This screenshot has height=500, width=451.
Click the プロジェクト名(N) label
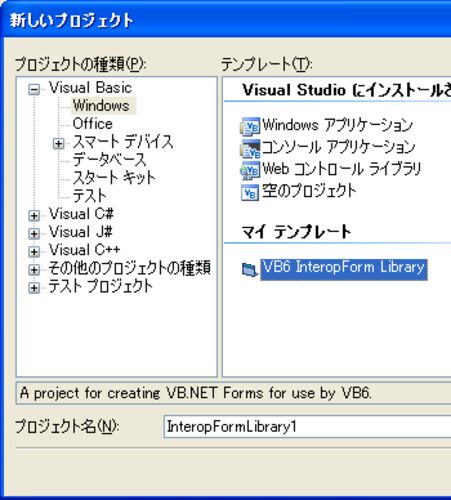(67, 426)
